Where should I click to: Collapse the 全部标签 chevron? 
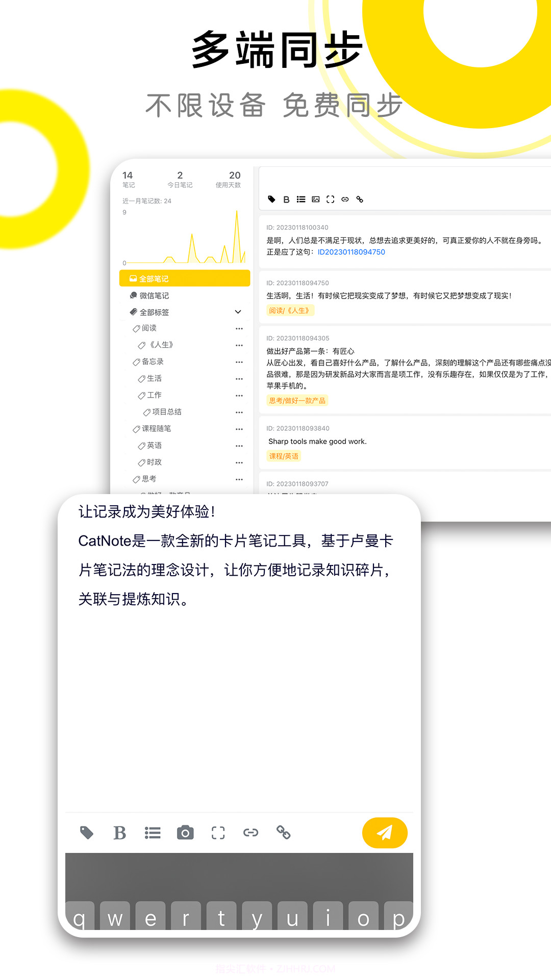238,312
